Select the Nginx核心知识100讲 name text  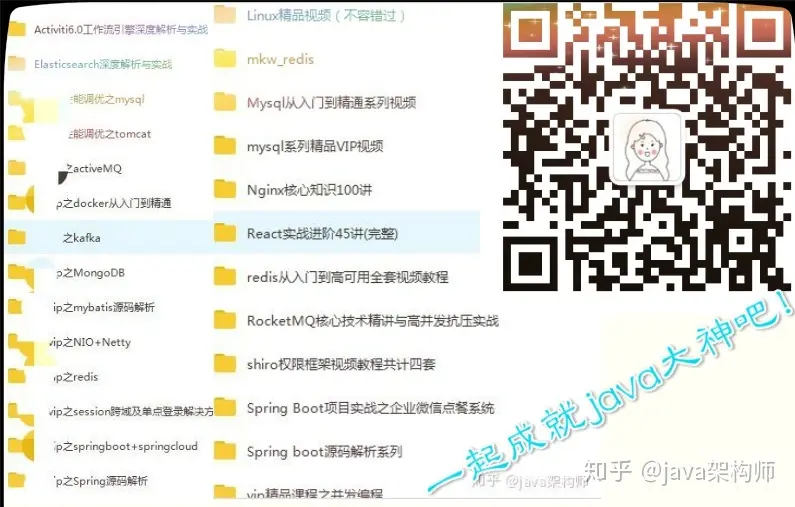tap(309, 190)
